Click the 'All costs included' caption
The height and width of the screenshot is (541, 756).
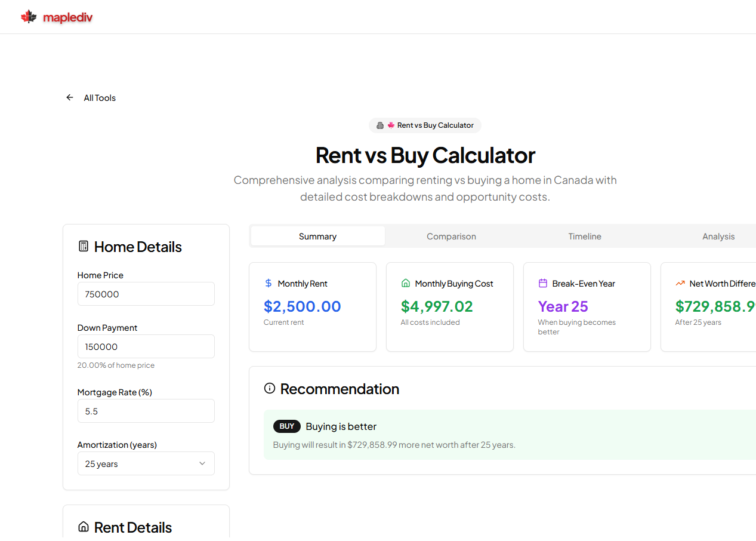[430, 322]
